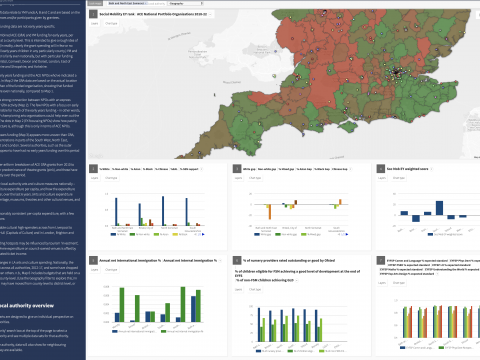Click the numbered badge on the ethnicity percentages chart
Viewport: 480px width, 360px height.
93,169
